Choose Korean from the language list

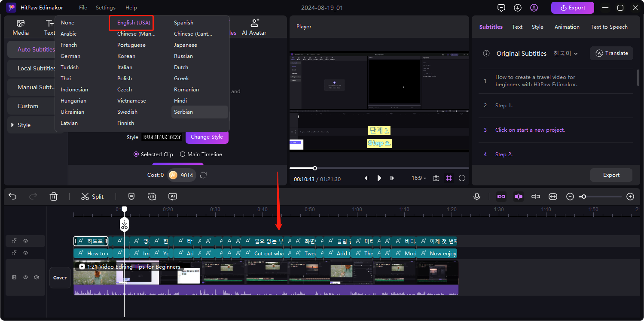tap(126, 56)
